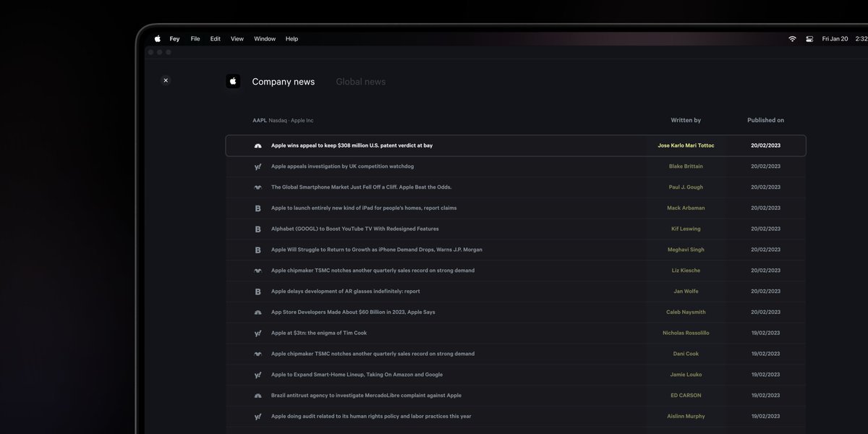This screenshot has height=434, width=868.
Task: Click author name Jose Karlo Mari Tottoc
Action: tap(686, 145)
